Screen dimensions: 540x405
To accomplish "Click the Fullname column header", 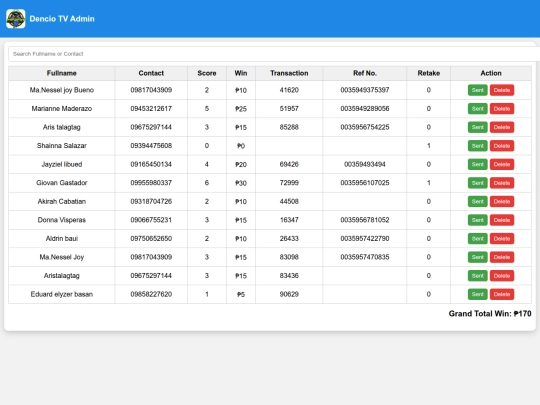I will [x=62, y=73].
